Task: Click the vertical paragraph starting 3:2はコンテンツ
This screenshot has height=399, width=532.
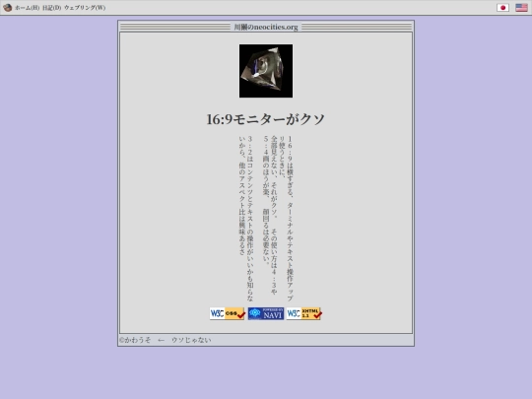Action: pyautogui.click(x=246, y=219)
